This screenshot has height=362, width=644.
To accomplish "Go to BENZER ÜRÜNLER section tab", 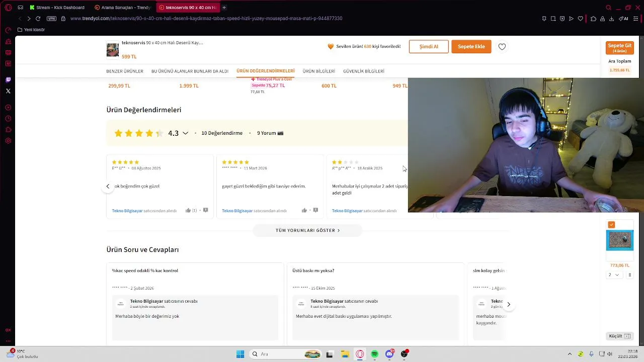I will pos(125,71).
